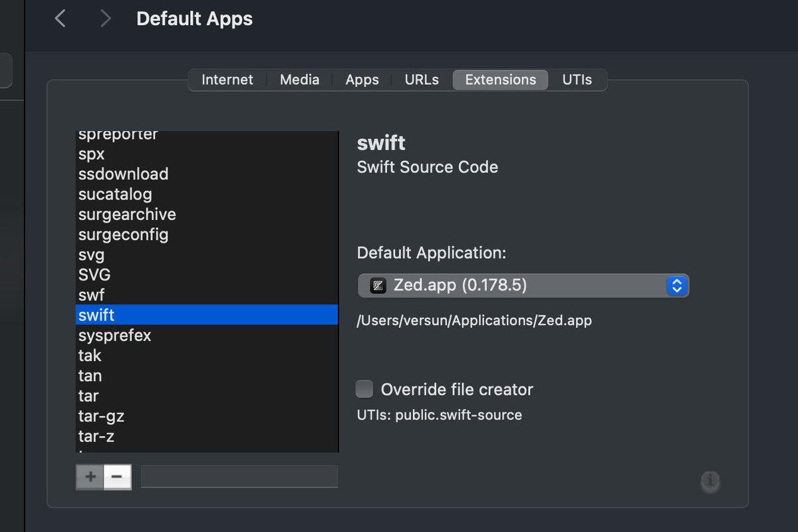Add a new extension with plus button
798x532 pixels.
(90, 477)
